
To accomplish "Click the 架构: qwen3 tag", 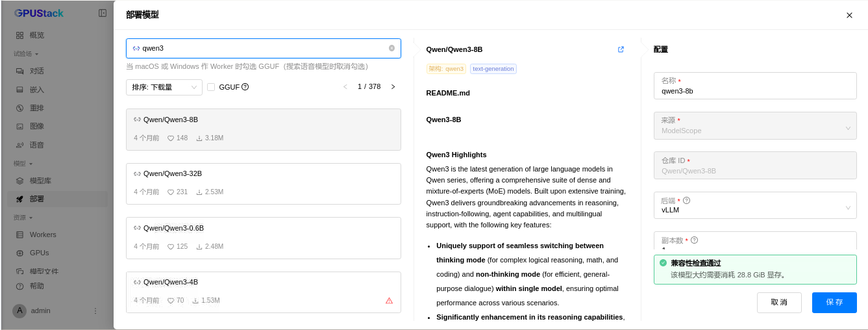I will [446, 69].
